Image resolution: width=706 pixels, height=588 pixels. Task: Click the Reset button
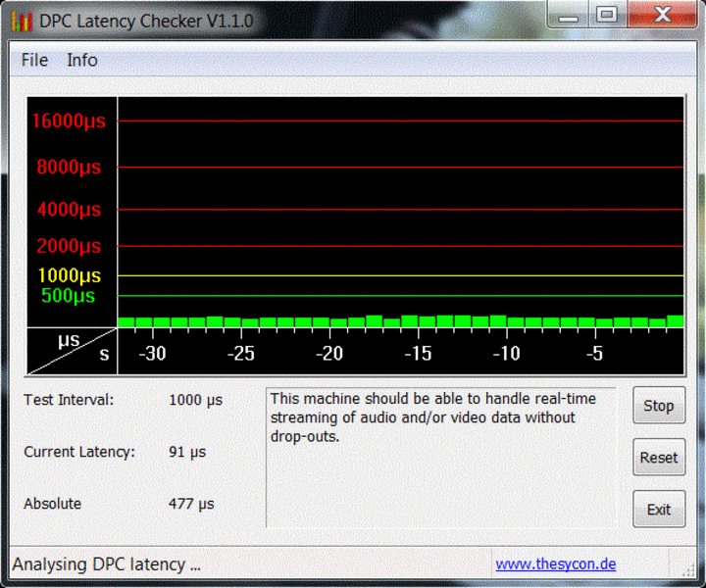(x=659, y=457)
